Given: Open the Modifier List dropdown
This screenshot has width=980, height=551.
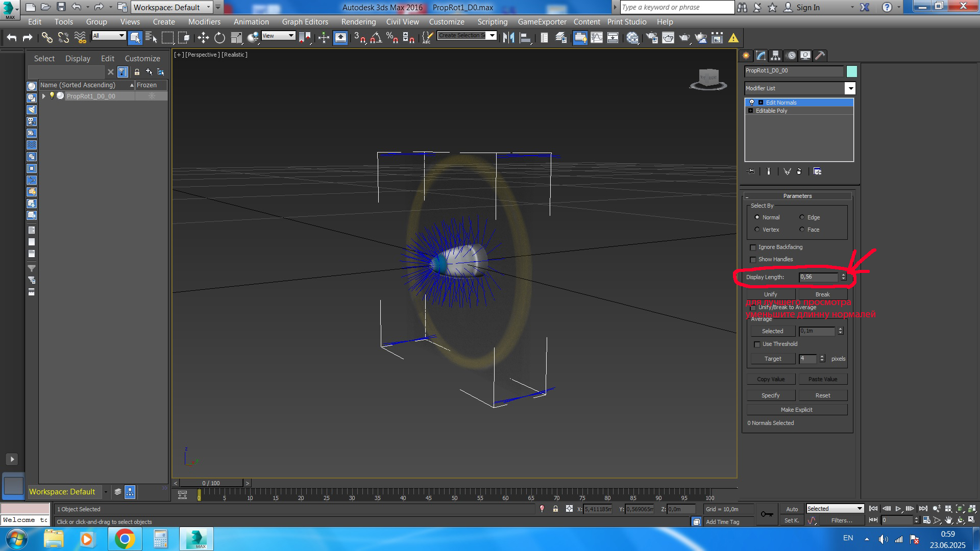Looking at the screenshot, I should [850, 89].
